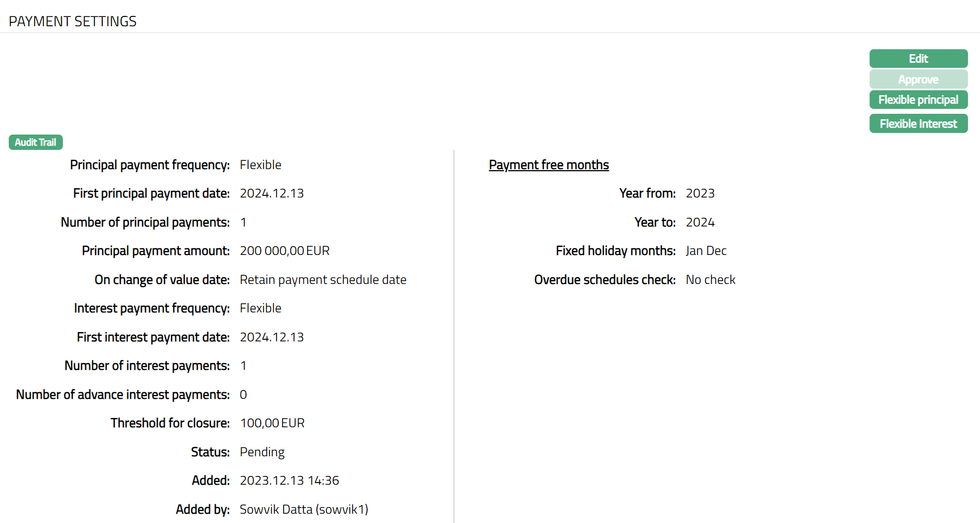Click the Payment Settings page title
Screen dimensions: 980x523
point(73,21)
